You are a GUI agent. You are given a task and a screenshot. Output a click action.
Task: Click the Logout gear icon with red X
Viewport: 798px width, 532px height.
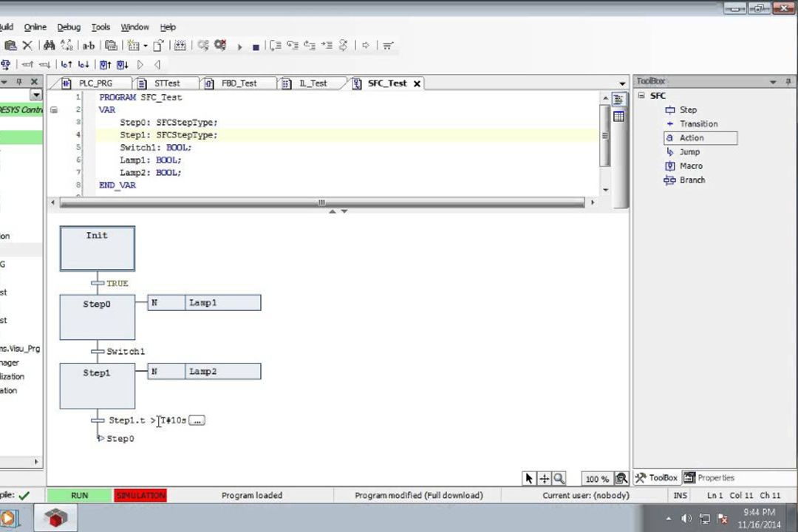point(220,45)
